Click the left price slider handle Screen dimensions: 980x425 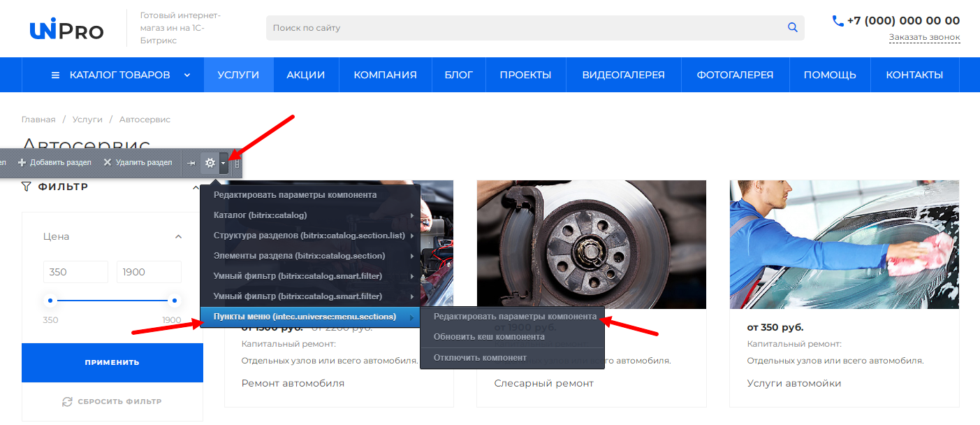point(50,301)
